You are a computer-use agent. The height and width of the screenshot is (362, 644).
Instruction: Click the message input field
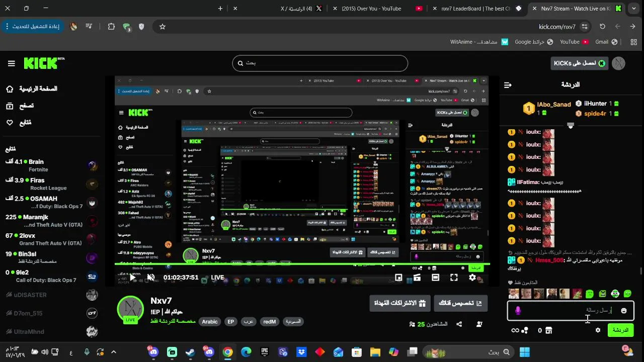pos(571,311)
